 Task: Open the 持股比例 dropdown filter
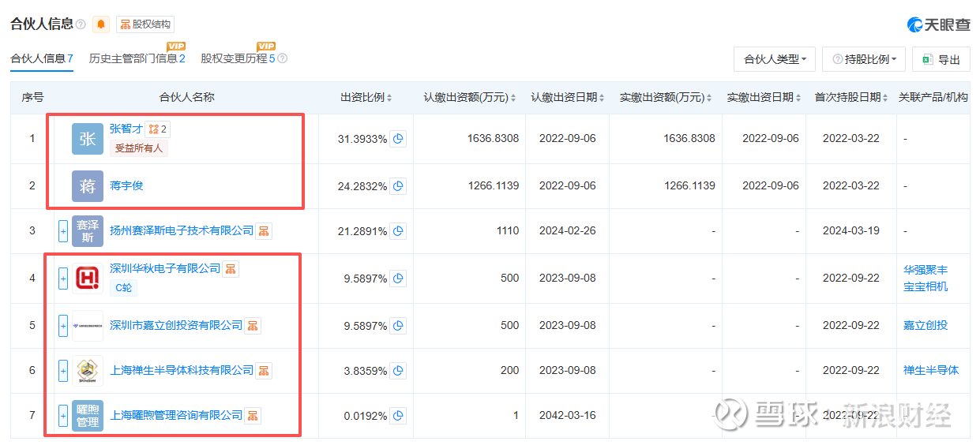tap(865, 59)
